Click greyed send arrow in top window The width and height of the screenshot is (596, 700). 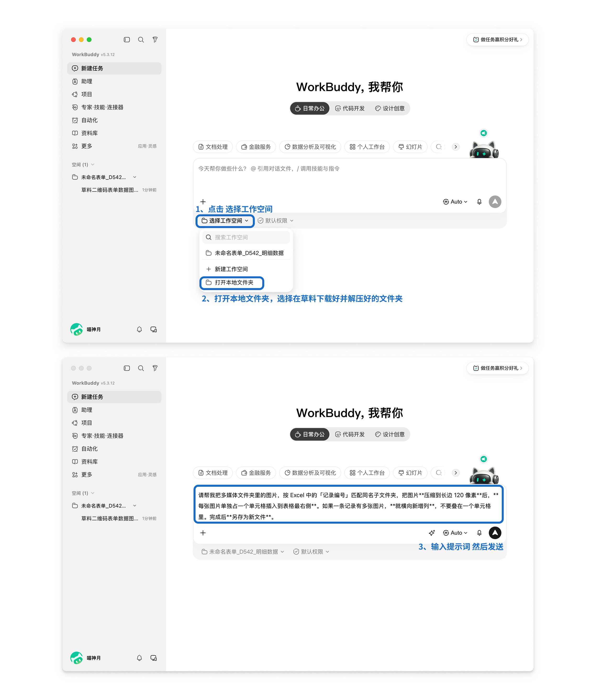(495, 202)
